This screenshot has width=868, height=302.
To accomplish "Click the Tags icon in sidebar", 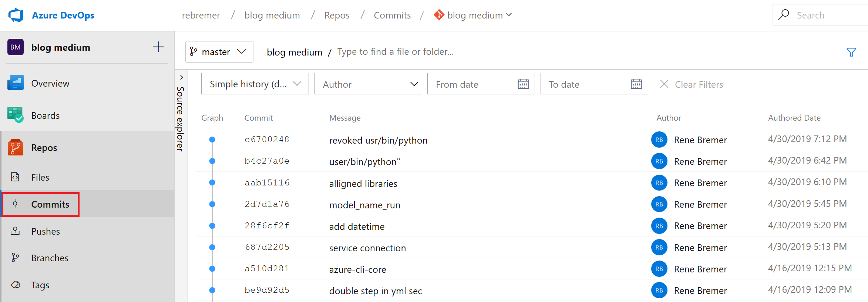I will coord(15,285).
